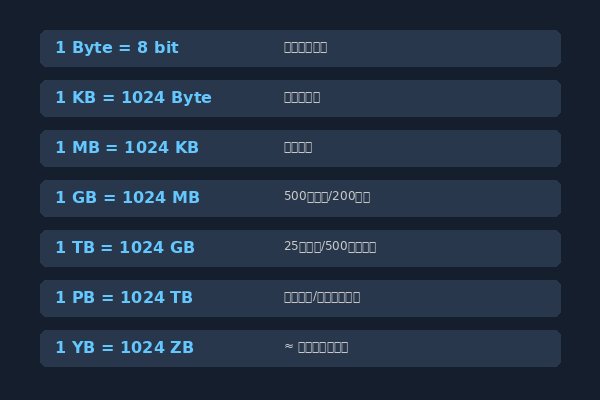Select the "25" figure in the TB row
The height and width of the screenshot is (400, 600).
click(x=291, y=246)
